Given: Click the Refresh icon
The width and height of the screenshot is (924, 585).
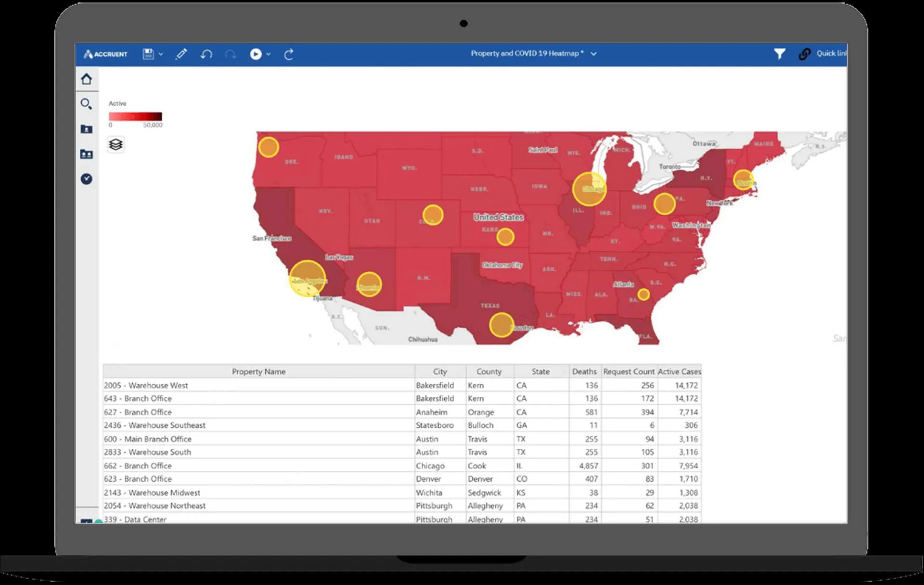Looking at the screenshot, I should [x=289, y=54].
